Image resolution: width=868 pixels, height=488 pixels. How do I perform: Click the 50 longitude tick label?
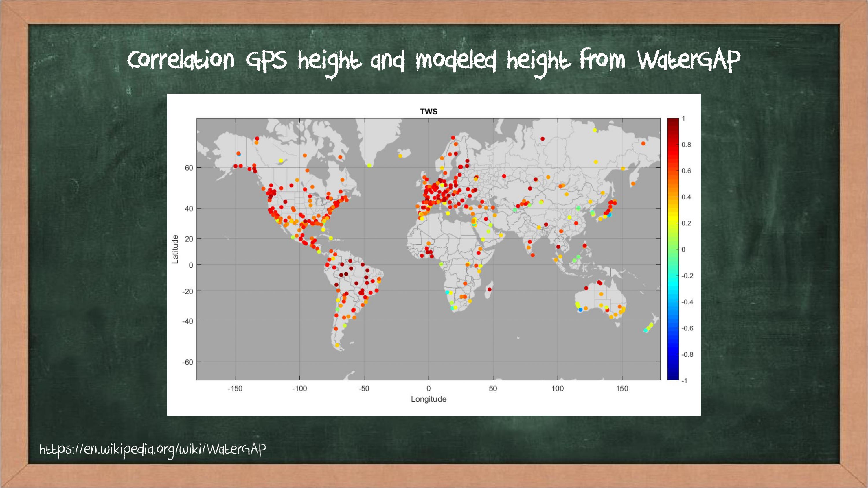(493, 389)
